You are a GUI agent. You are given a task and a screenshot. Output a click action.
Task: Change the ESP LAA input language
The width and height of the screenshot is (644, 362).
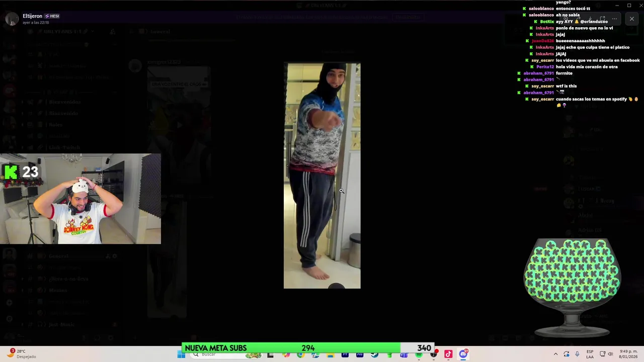(x=590, y=354)
